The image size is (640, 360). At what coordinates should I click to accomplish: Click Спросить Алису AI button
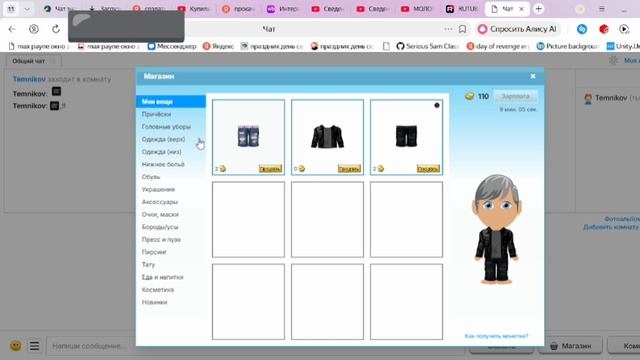(x=517, y=29)
